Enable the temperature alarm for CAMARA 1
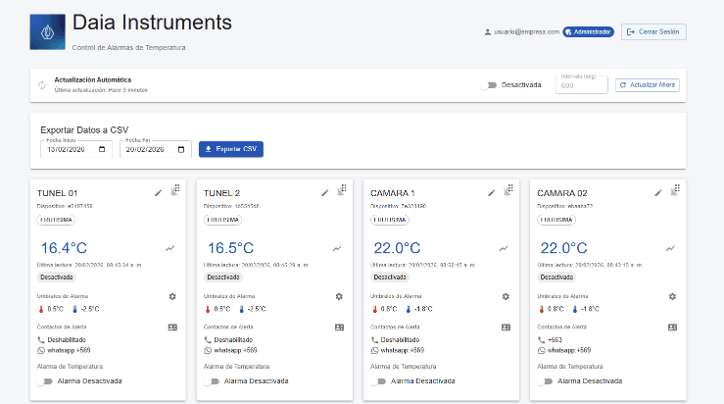Screen dimensions: 724x404 click(378, 381)
